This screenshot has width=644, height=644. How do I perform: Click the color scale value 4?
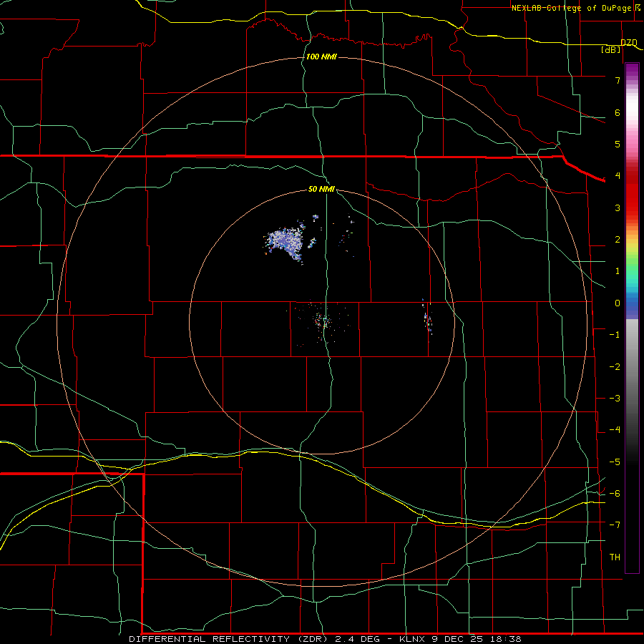click(618, 176)
